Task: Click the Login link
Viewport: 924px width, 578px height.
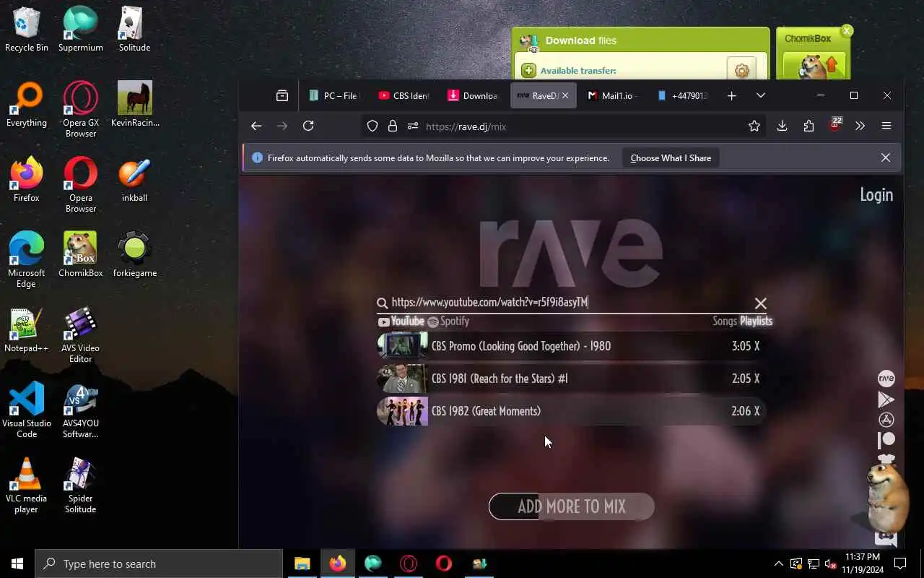Action: 876,194
